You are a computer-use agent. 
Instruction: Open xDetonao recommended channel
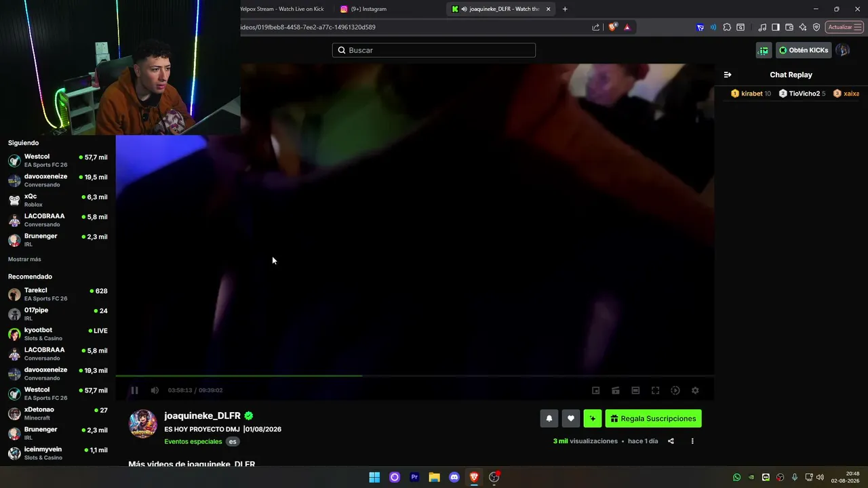click(58, 413)
